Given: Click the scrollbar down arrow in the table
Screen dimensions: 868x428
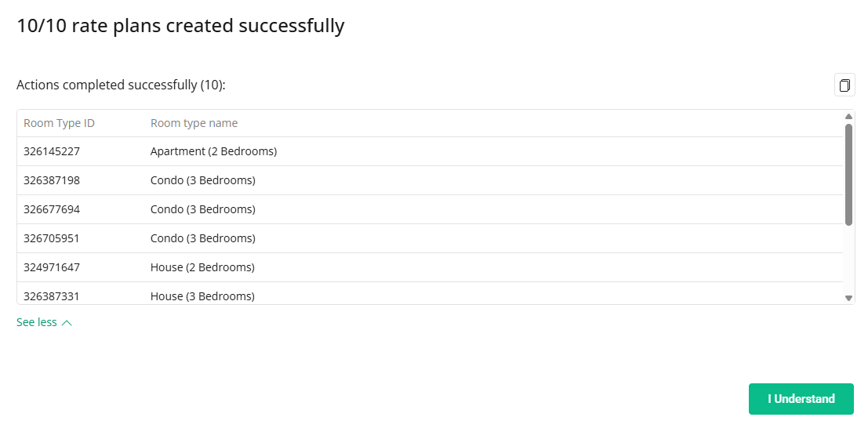Looking at the screenshot, I should point(848,298).
